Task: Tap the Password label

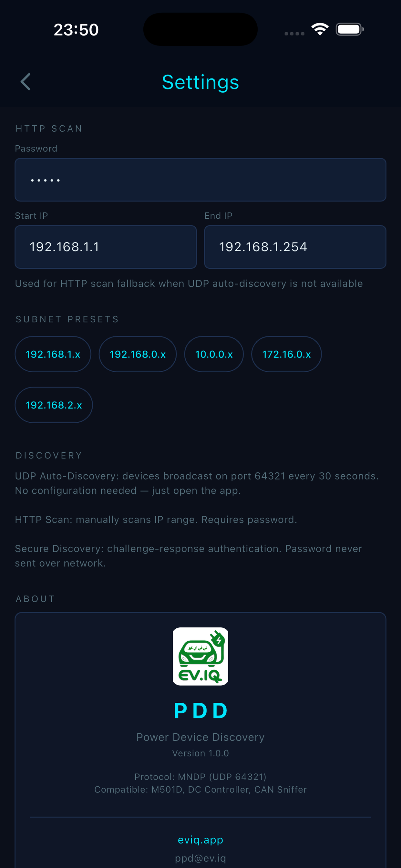Action: tap(36, 149)
